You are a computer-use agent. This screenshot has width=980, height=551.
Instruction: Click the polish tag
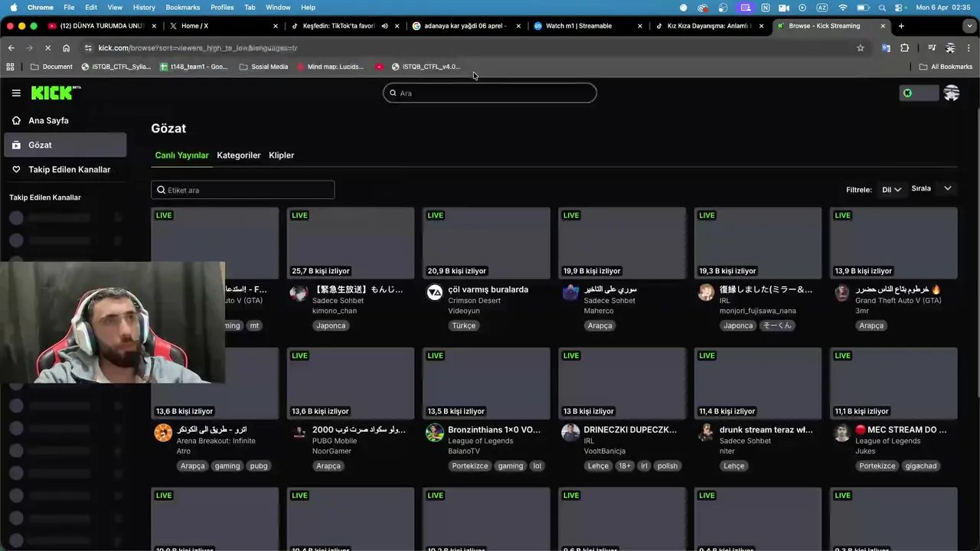tap(668, 466)
